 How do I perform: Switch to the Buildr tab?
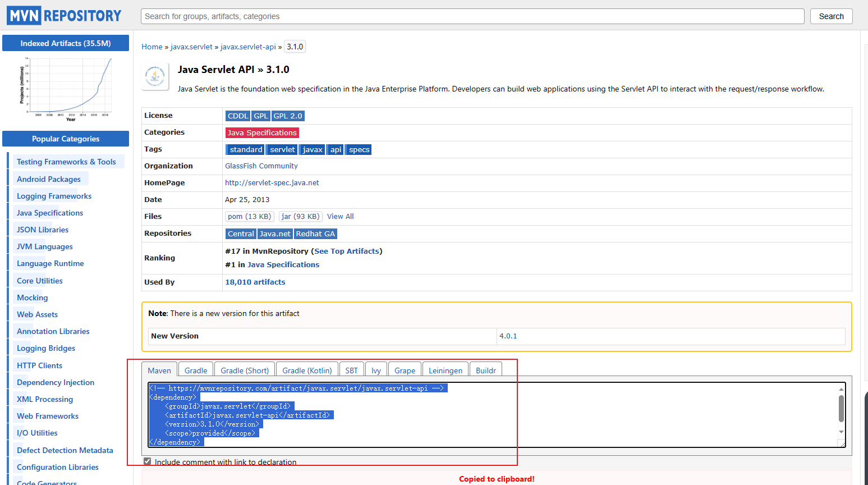(485, 370)
